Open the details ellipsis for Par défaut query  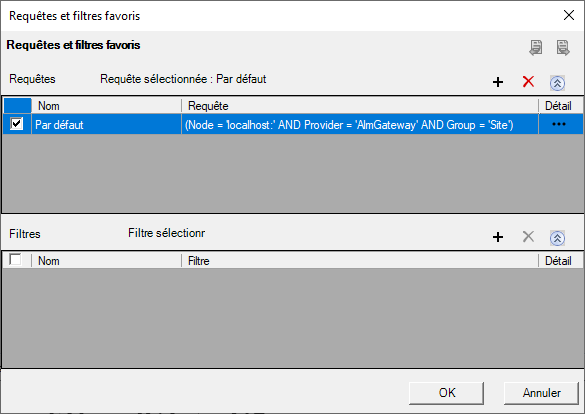pyautogui.click(x=559, y=124)
